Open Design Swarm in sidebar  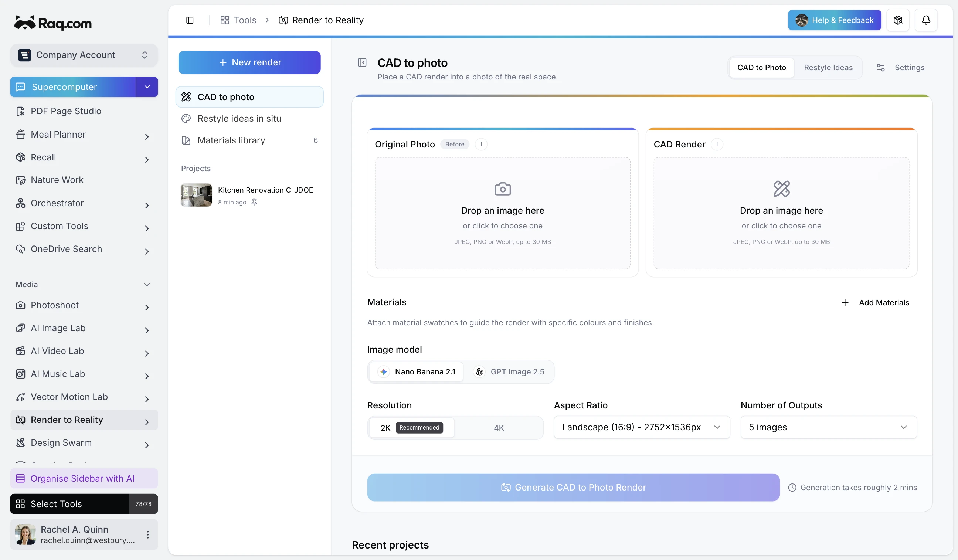point(84,443)
